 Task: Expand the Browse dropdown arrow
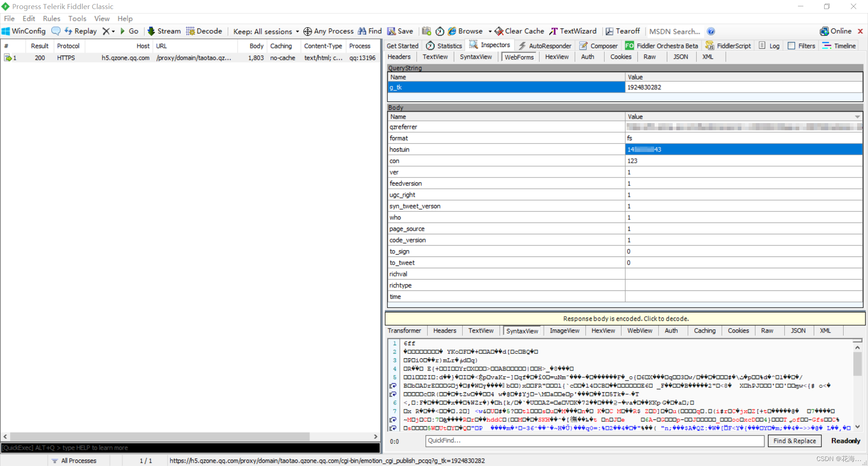coord(490,31)
